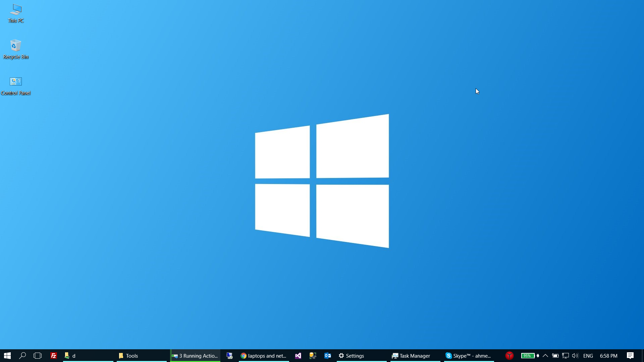Open Task View
Image resolution: width=644 pixels, height=362 pixels.
(37, 356)
